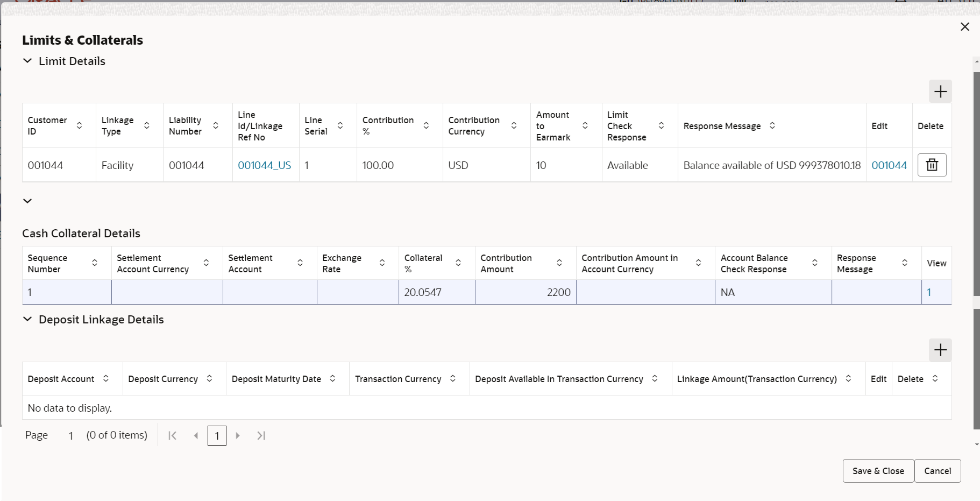The height and width of the screenshot is (501, 980).
Task: Go to last page of deposits
Action: 261,436
